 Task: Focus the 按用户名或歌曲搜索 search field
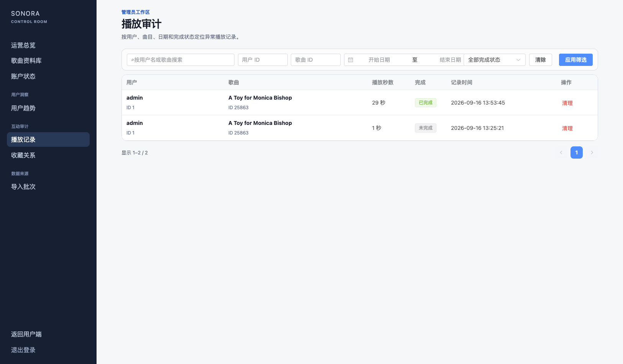tap(180, 60)
